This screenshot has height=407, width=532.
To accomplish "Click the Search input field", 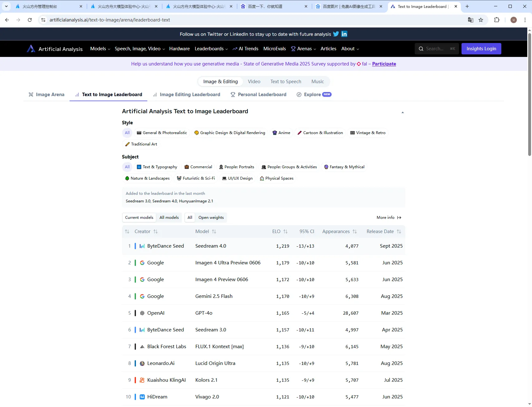I will (437, 49).
